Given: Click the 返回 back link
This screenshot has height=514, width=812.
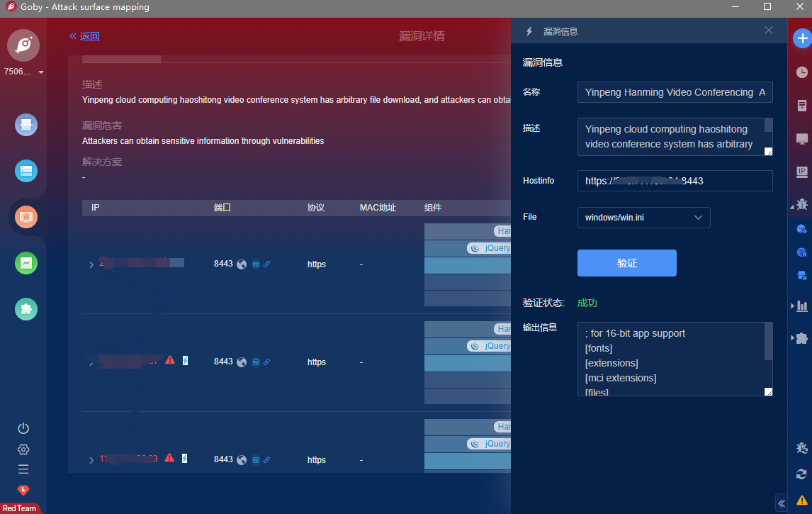Looking at the screenshot, I should coord(84,36).
